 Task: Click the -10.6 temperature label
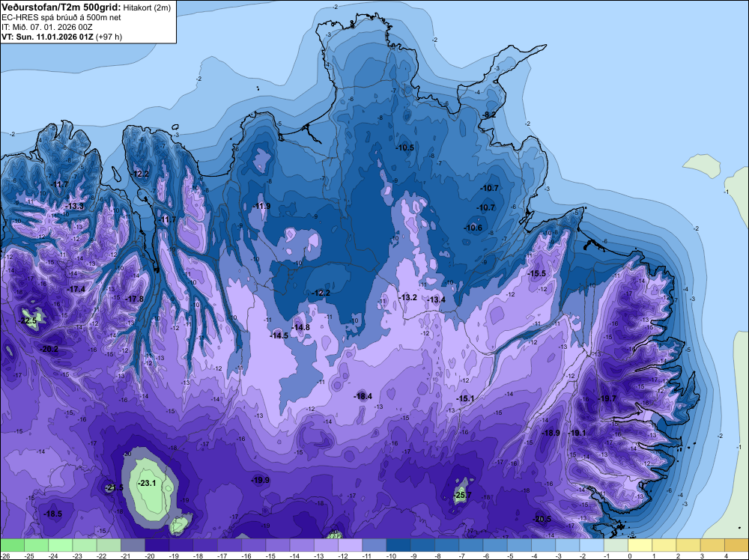(x=473, y=228)
